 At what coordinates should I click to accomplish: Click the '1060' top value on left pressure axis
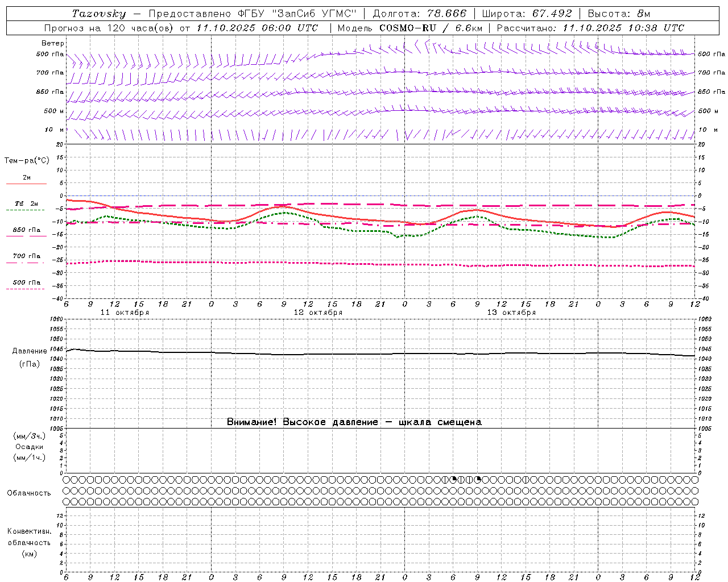[56, 319]
